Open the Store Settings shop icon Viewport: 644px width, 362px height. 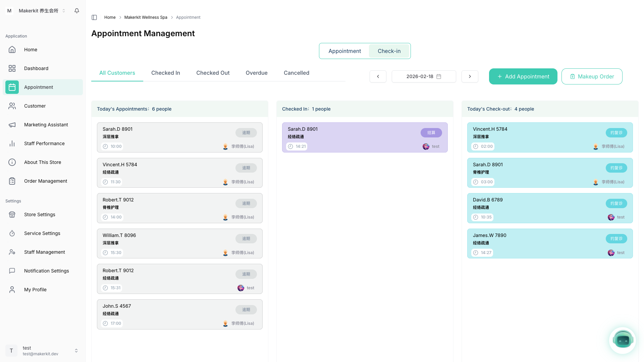click(x=12, y=215)
